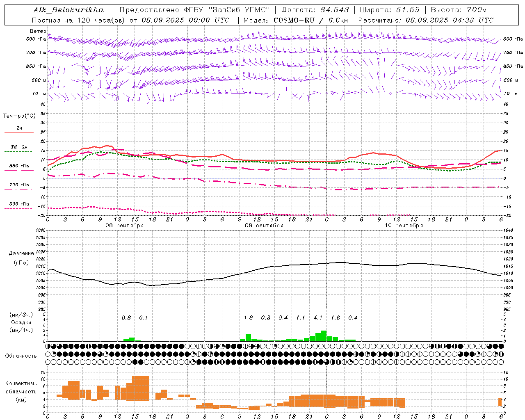Click the 3-hour precipitation value 0.3
This screenshot has height=420, width=525.
266,317
